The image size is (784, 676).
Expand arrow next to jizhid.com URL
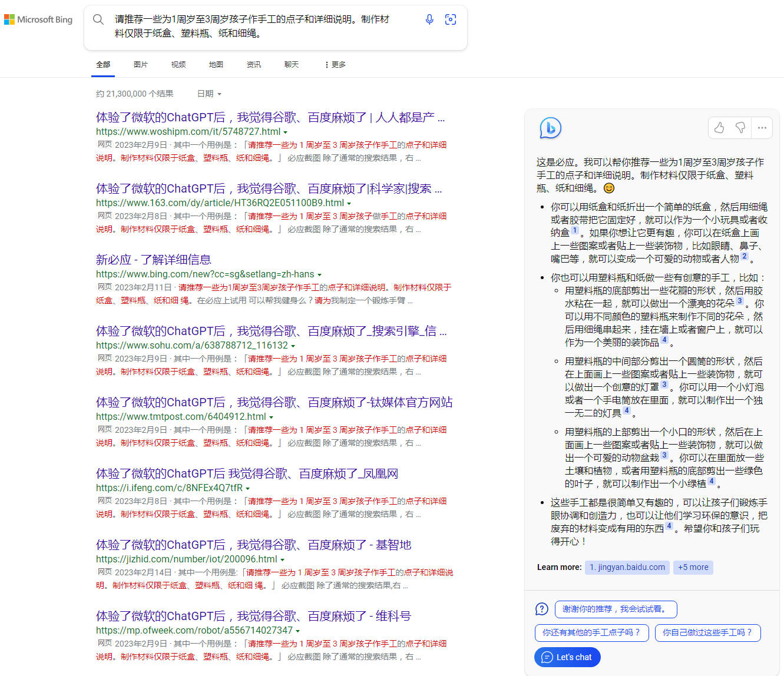click(282, 560)
